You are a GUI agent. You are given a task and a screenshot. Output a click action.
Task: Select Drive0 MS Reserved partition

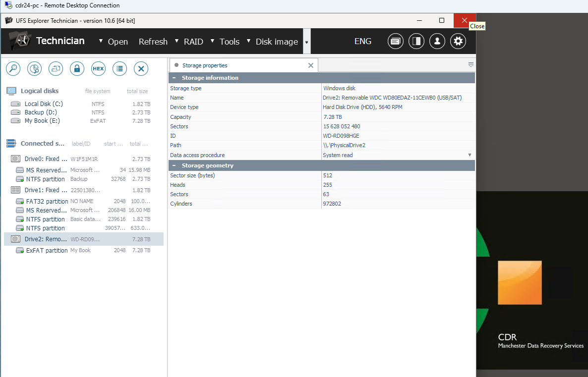click(x=84, y=170)
